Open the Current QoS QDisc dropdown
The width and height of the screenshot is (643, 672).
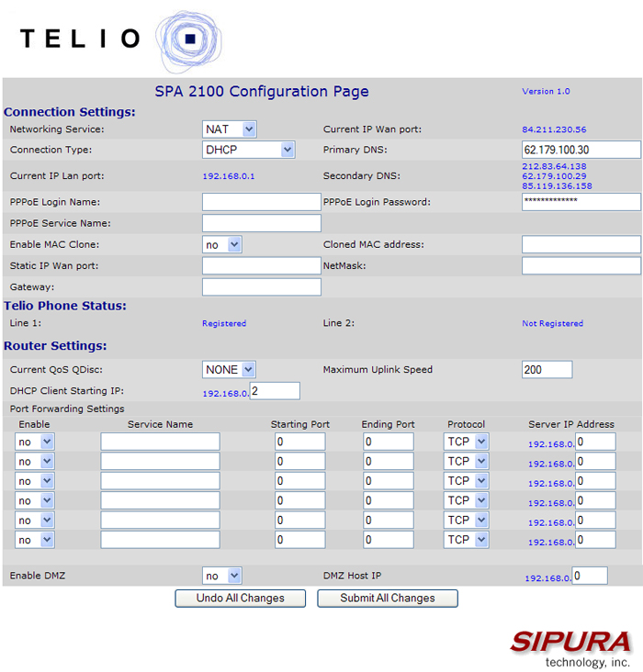point(229,369)
